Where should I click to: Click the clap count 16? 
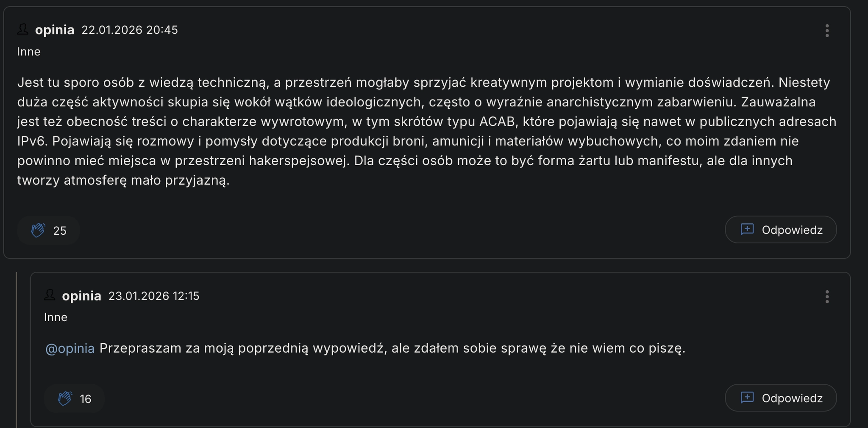point(86,399)
